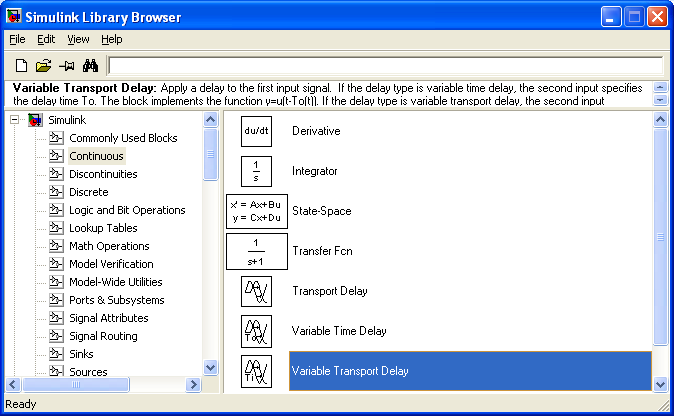The width and height of the screenshot is (674, 416).
Task: Open the View menu
Action: tap(78, 40)
